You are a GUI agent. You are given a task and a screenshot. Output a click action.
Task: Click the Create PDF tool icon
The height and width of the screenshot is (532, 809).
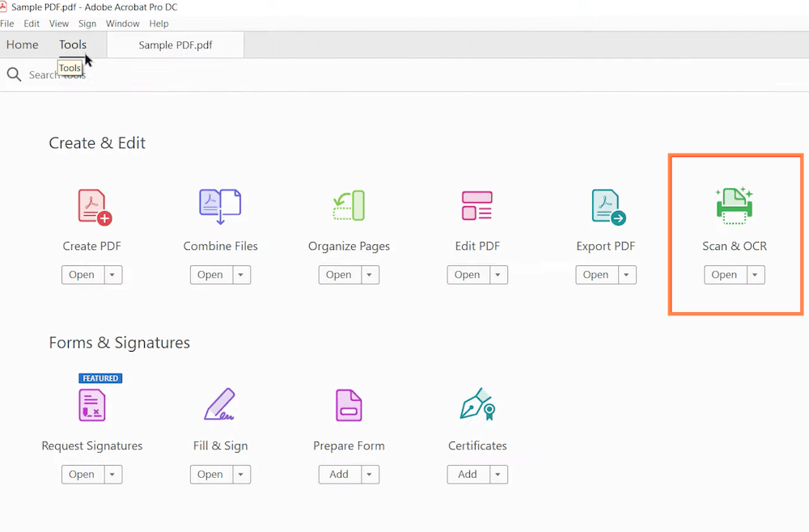94,206
